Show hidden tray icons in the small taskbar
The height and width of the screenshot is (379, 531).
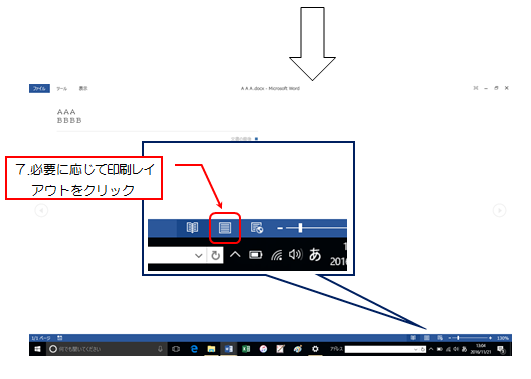(x=431, y=349)
